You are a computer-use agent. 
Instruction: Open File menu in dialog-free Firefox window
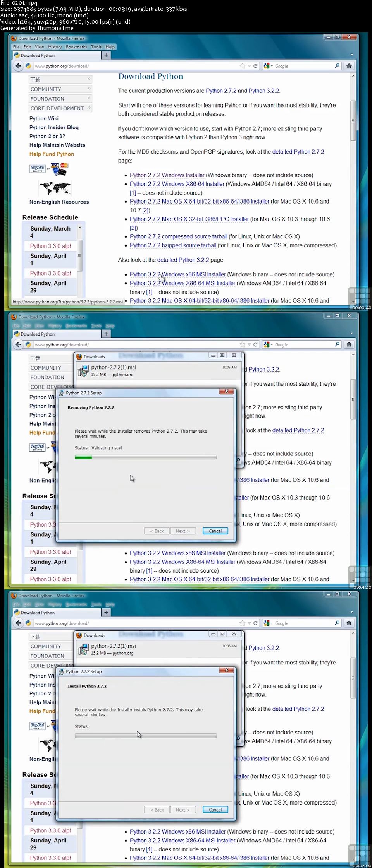(x=16, y=47)
